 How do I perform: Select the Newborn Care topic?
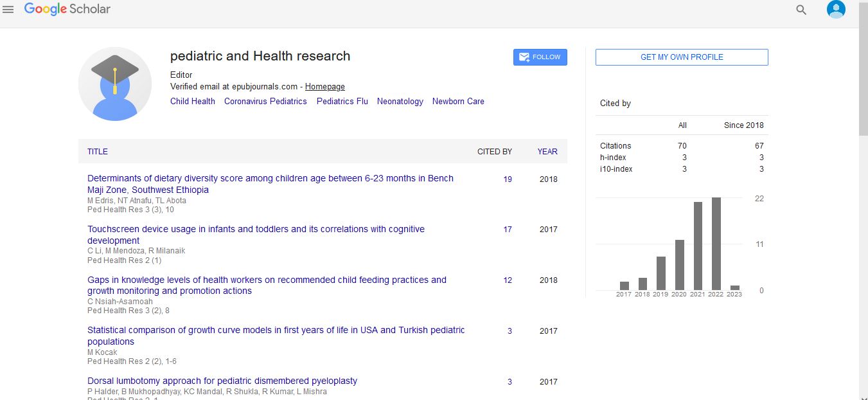point(458,102)
